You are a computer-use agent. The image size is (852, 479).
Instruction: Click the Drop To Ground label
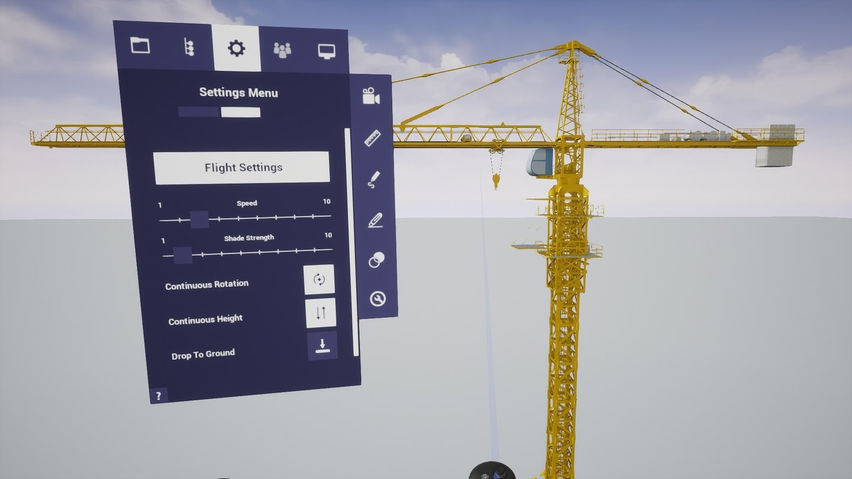203,355
